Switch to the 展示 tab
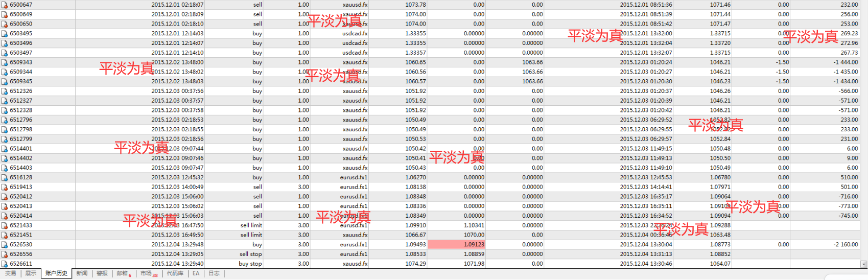 (x=31, y=274)
